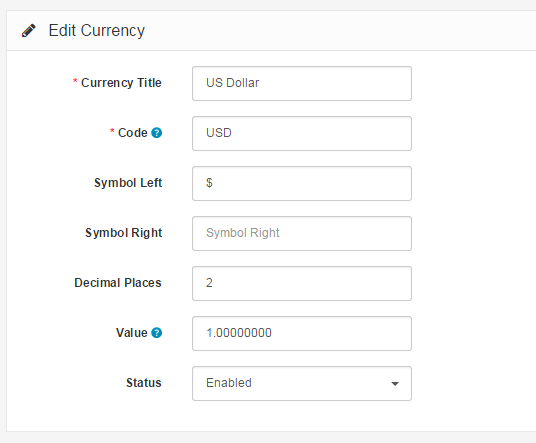Click the Currency Title label
This screenshot has height=443, width=536.
(x=121, y=83)
